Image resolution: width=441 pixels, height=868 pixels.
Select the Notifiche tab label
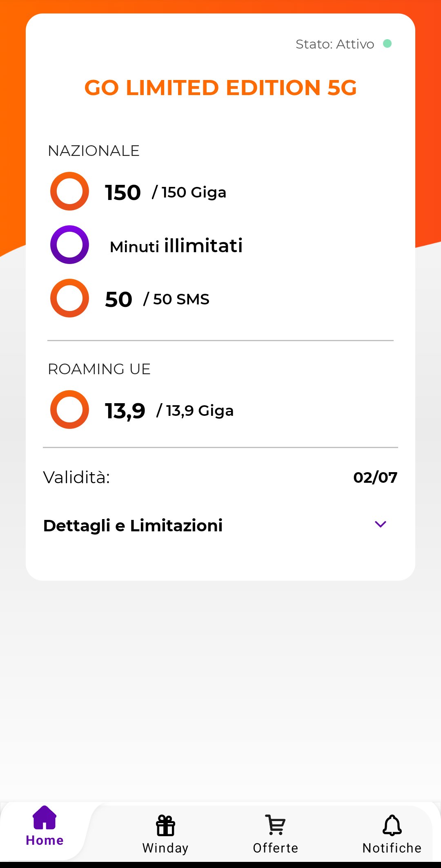(x=392, y=848)
